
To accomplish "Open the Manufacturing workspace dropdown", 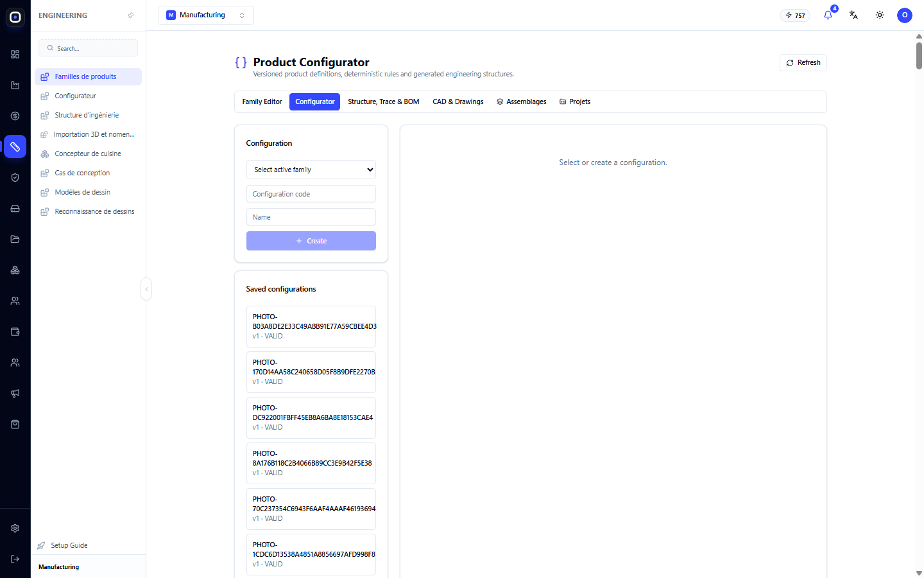I will [x=206, y=15].
